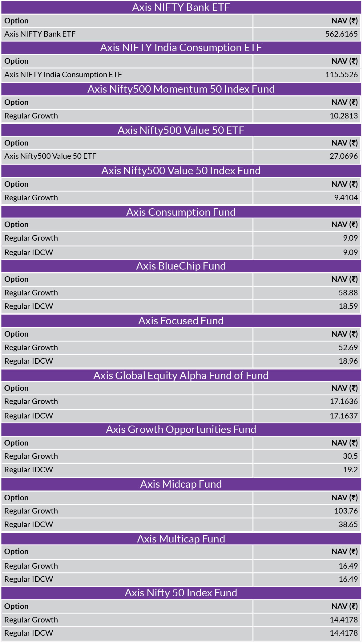Image resolution: width=363 pixels, height=644 pixels.
Task: Click Regular IDCW under Axis Consumption Fund
Action: (x=29, y=252)
